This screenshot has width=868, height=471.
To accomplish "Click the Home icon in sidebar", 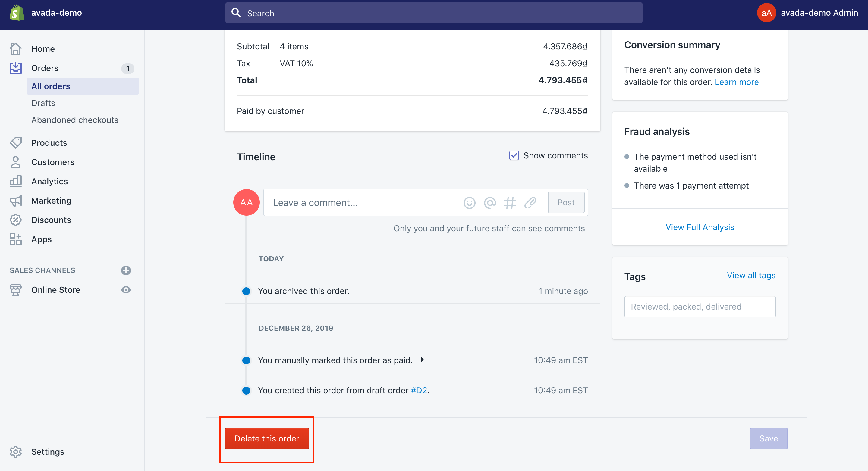I will tap(16, 49).
